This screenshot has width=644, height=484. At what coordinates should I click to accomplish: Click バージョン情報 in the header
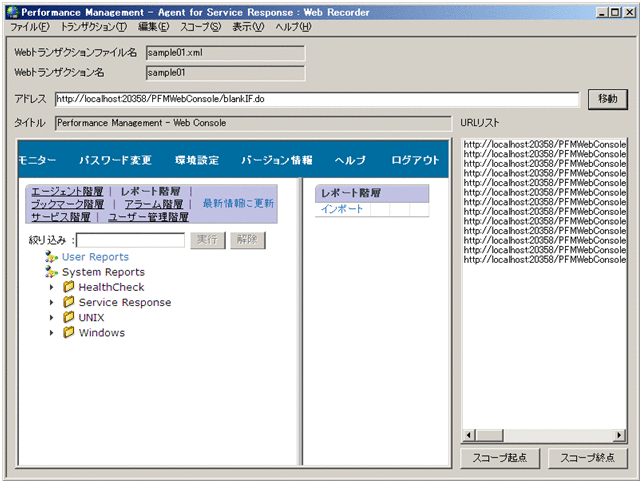[276, 160]
